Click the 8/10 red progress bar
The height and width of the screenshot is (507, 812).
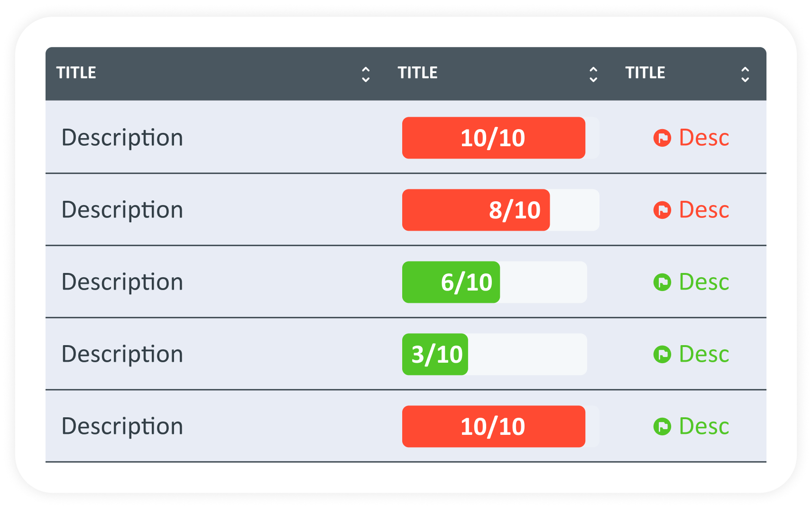(x=476, y=210)
